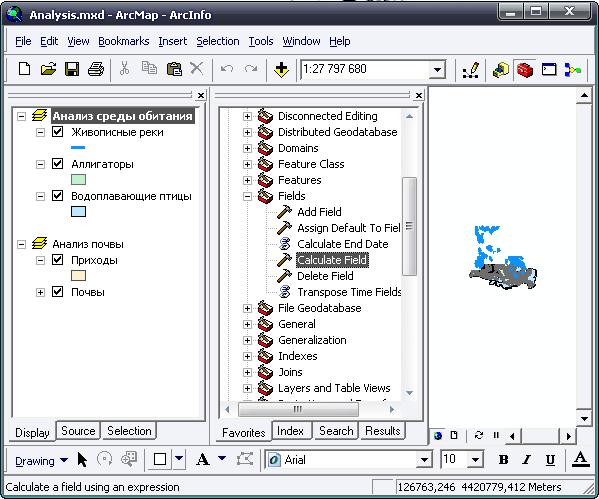Image resolution: width=599 pixels, height=499 pixels.
Task: Uncheck the Аллигаторы layer checkbox
Action: point(57,164)
